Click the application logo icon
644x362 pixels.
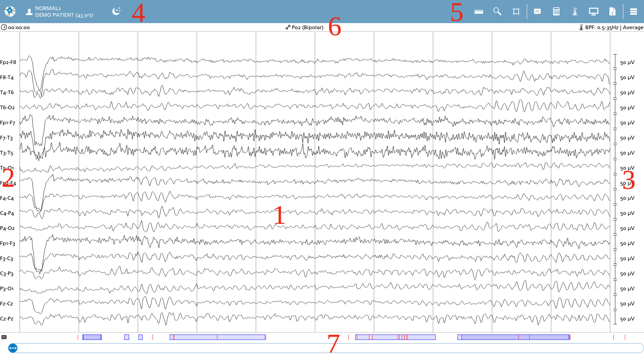(10, 11)
